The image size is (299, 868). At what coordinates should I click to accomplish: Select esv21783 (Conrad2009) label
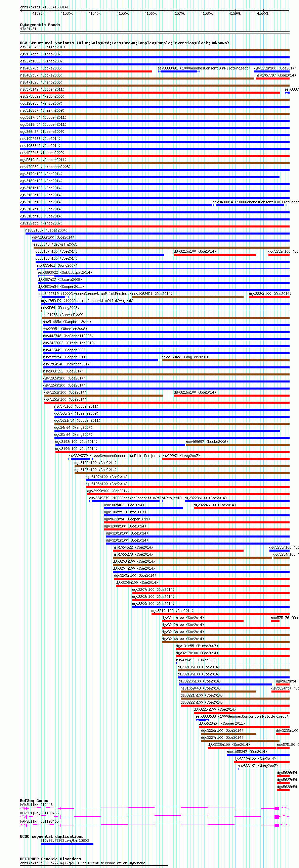tap(62, 315)
